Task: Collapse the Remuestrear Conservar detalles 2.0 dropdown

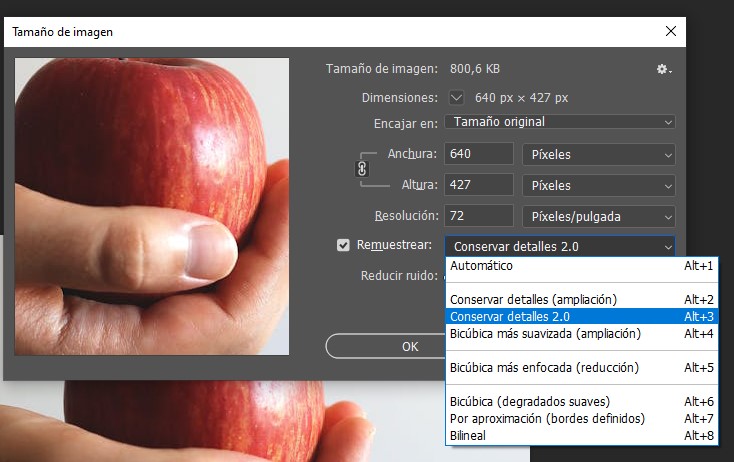Action: [x=560, y=246]
